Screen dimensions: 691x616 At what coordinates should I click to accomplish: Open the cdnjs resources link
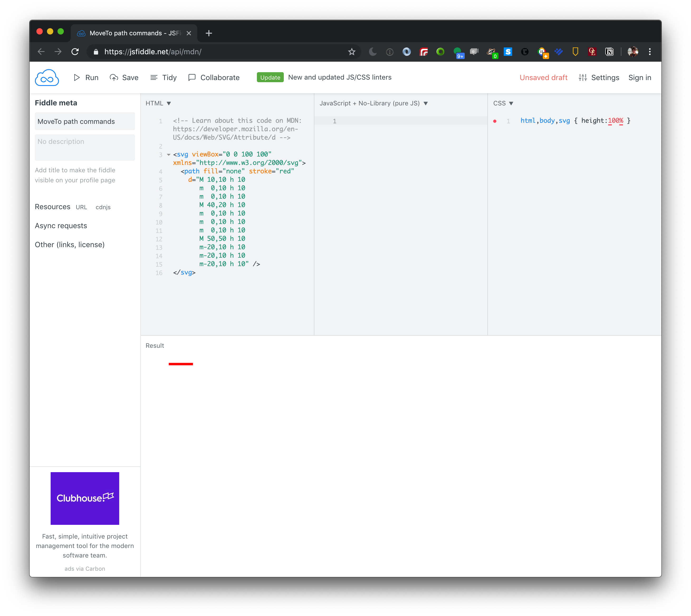tap(103, 207)
